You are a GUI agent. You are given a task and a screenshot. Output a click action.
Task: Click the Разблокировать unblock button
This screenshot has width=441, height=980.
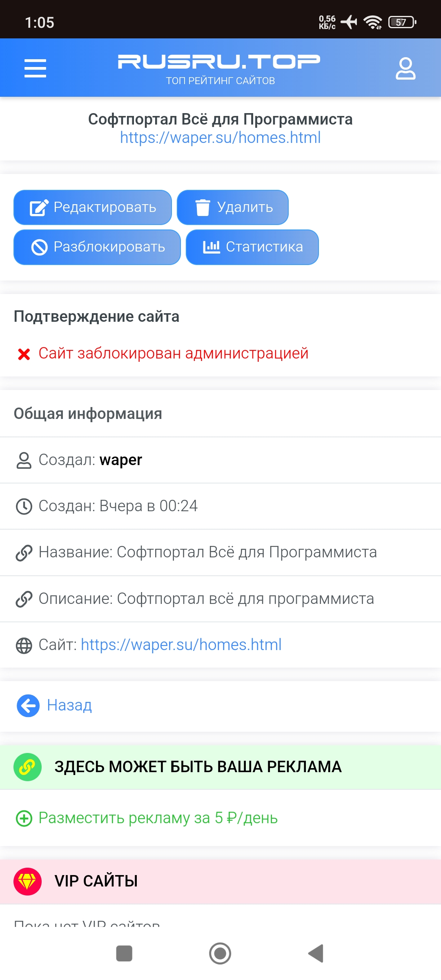97,247
